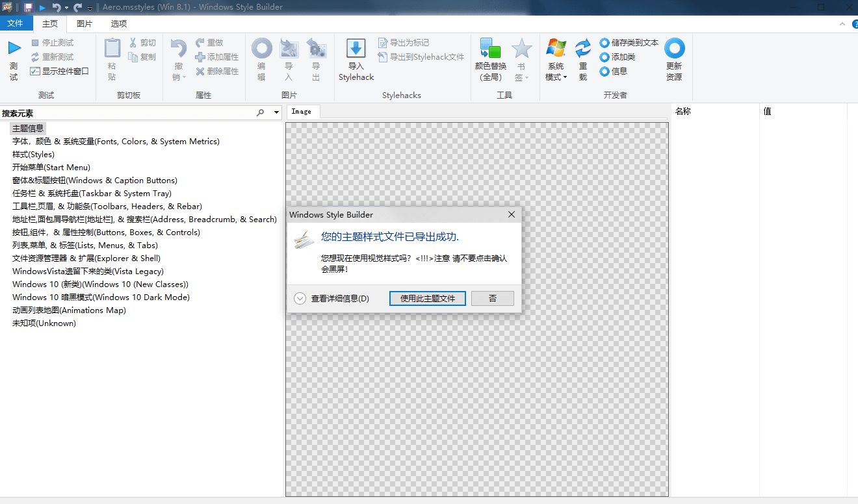858x504 pixels.
Task: Click the 信息 developer info icon
Action: (604, 71)
